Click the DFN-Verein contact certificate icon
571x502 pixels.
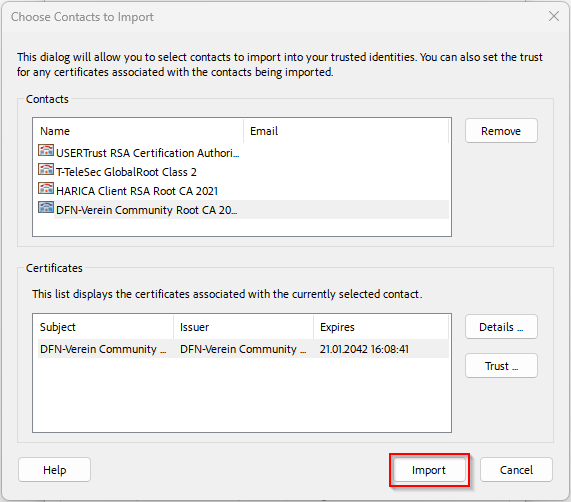(x=46, y=207)
